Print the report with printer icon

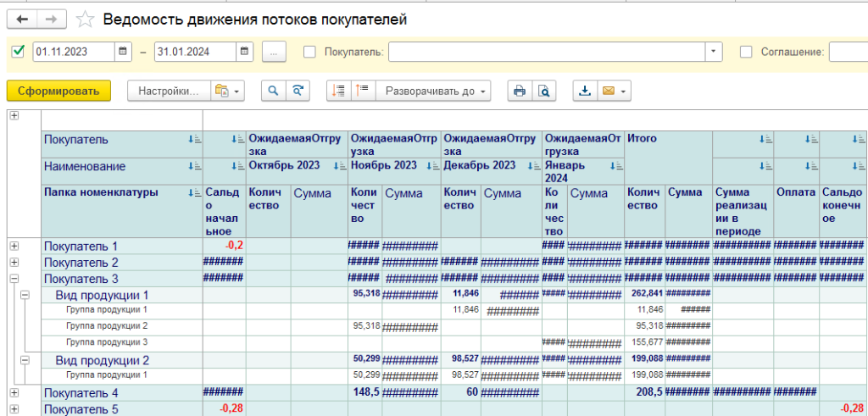(x=520, y=92)
